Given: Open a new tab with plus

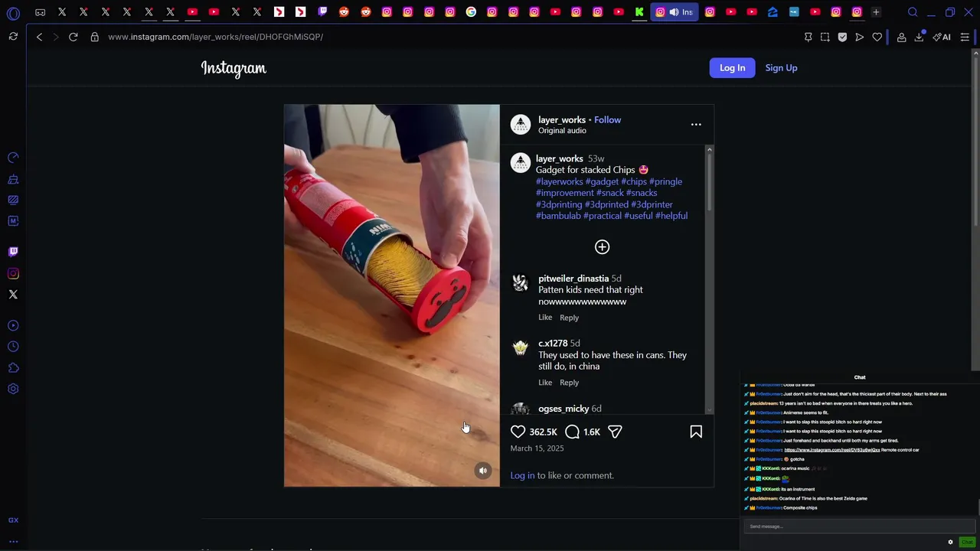Looking at the screenshot, I should tap(876, 12).
